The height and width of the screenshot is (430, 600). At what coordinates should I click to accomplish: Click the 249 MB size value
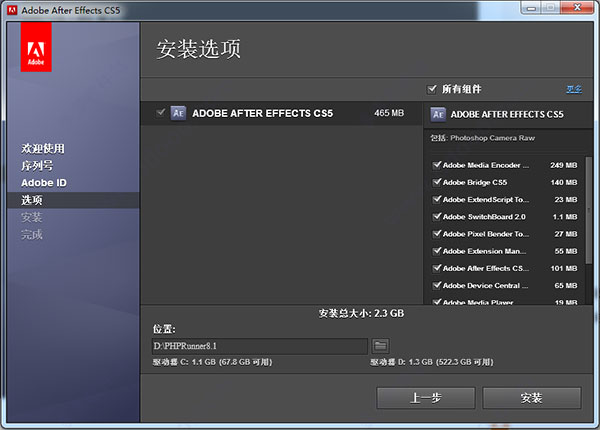[564, 165]
